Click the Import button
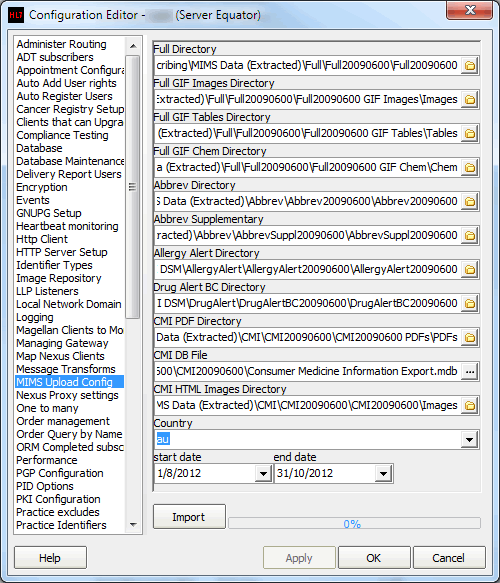Screen dimensions: 500x583 189,517
